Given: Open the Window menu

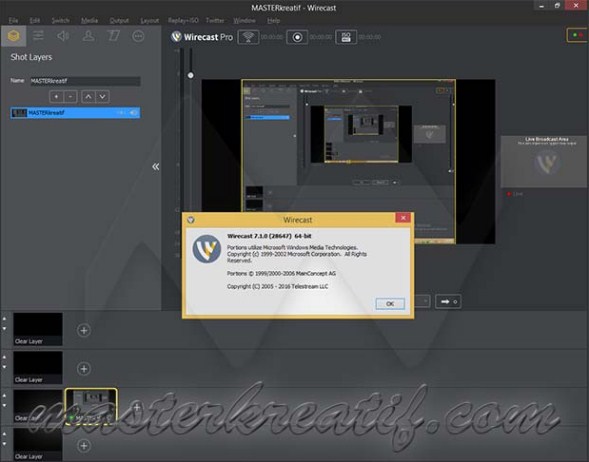Looking at the screenshot, I should pos(244,20).
